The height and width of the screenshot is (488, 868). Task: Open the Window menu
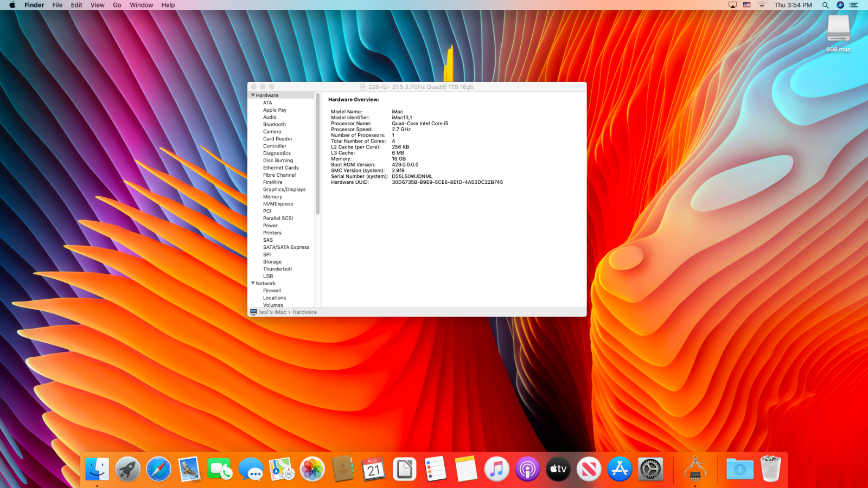(141, 5)
